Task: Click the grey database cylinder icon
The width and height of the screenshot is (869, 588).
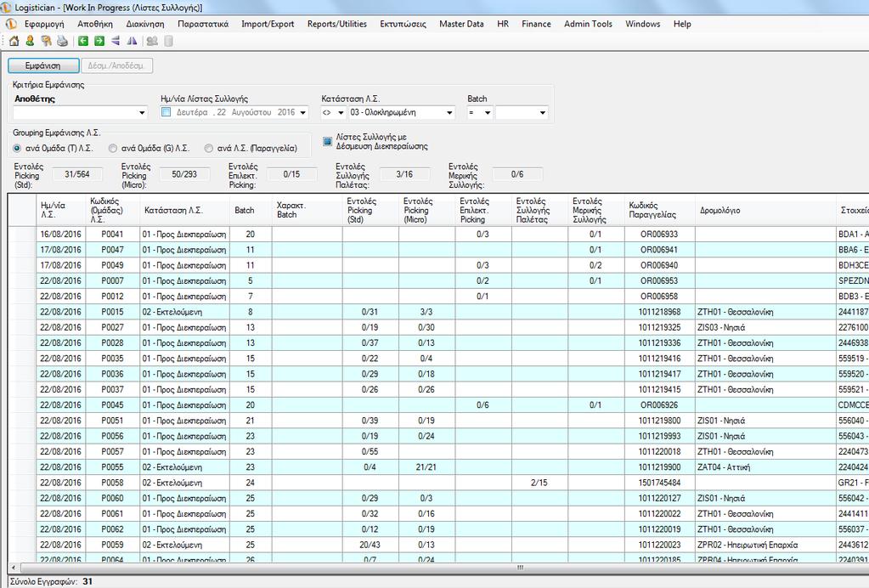Action: (168, 41)
